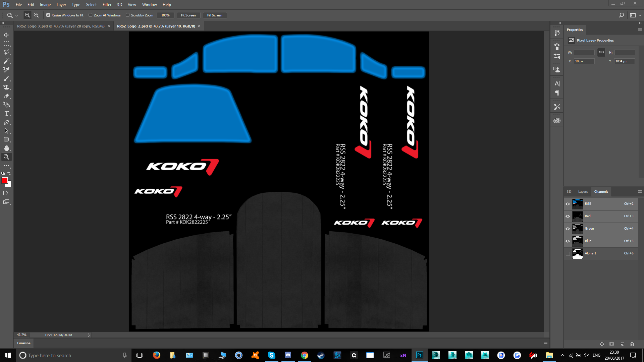The width and height of the screenshot is (644, 362).
Task: Hide the RGB channel visibility
Action: 568,204
